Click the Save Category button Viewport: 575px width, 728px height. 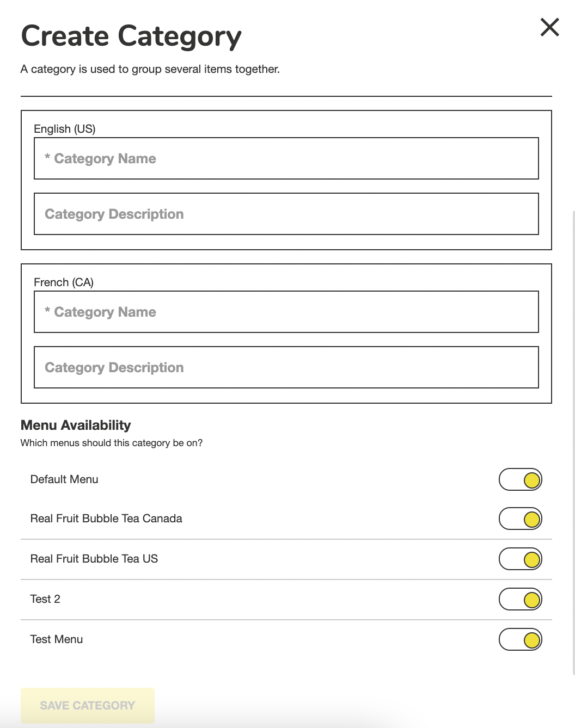point(88,706)
